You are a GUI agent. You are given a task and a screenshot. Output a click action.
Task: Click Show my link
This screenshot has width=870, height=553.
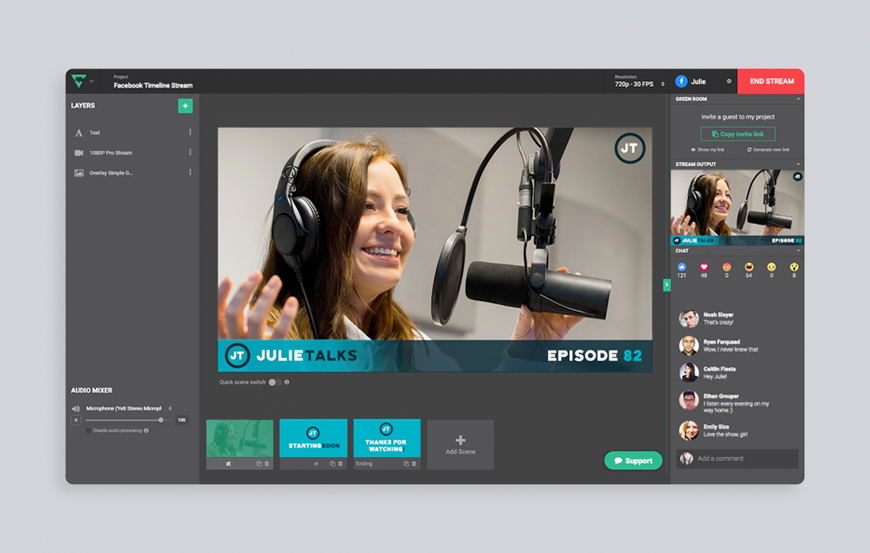coord(707,150)
